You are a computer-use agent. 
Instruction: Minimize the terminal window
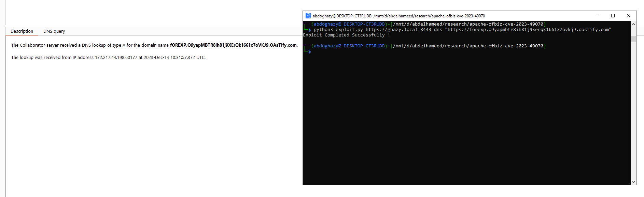point(598,16)
